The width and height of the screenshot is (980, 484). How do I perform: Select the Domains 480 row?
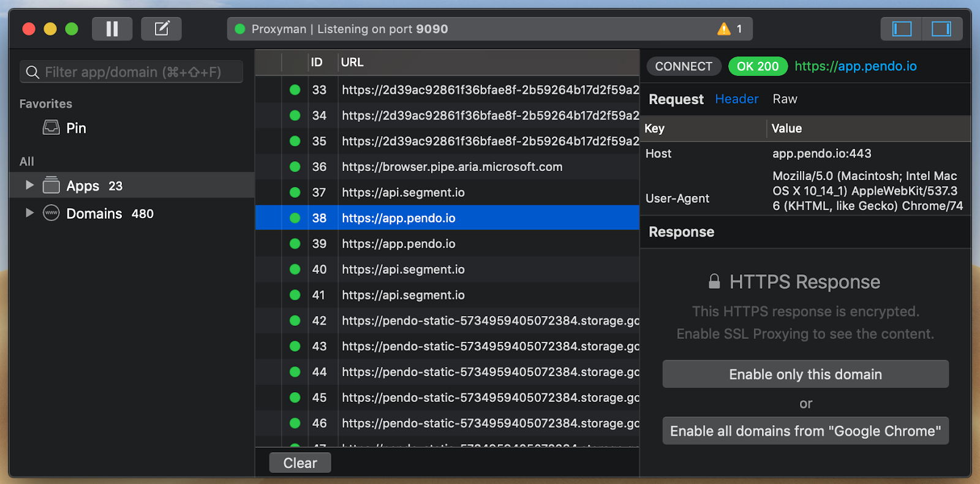[x=132, y=213]
